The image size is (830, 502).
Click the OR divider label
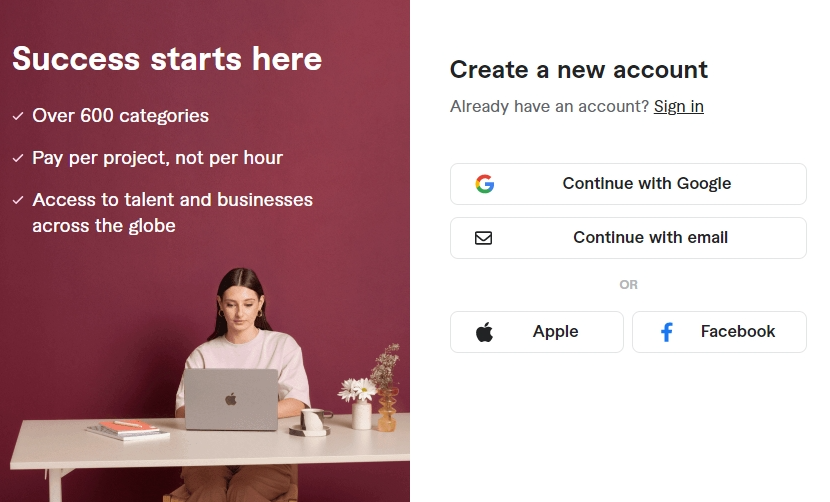coord(628,285)
